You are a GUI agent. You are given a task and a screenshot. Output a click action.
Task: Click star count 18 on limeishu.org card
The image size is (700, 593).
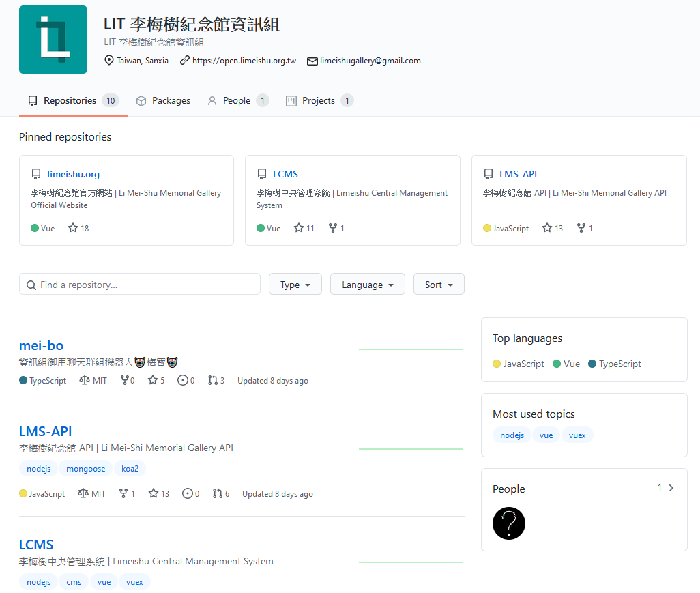tap(78, 228)
